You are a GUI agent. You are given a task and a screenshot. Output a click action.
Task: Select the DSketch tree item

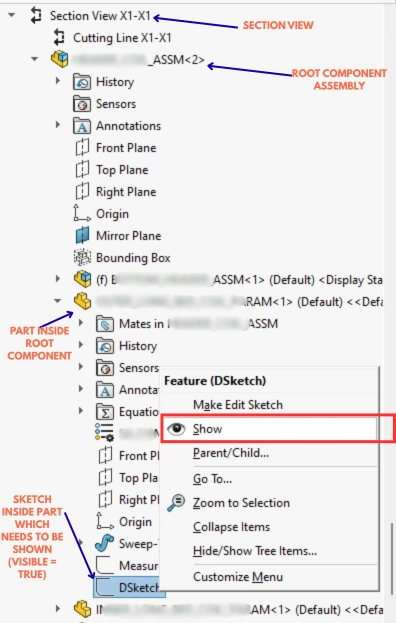coord(129,587)
